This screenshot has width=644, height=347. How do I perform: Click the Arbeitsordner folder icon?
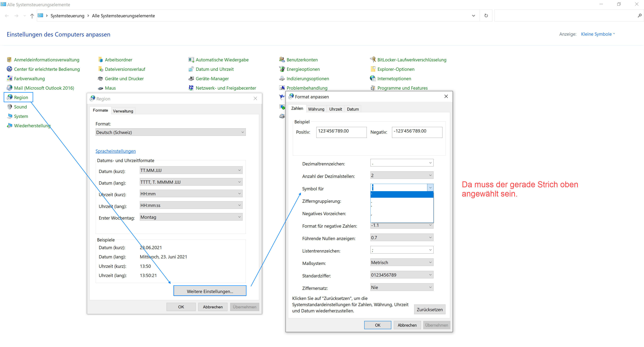100,60
